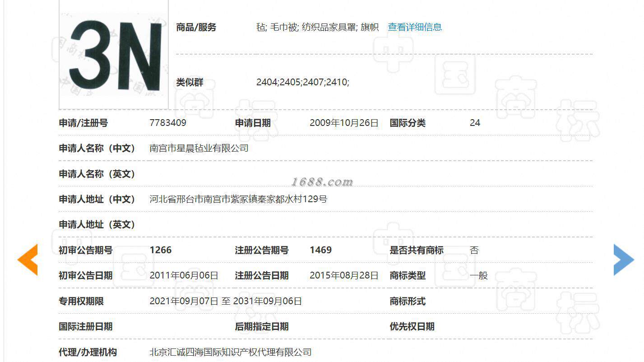Click the 初审公告期号 label
Viewport: 644px width, 362px height.
coord(86,250)
